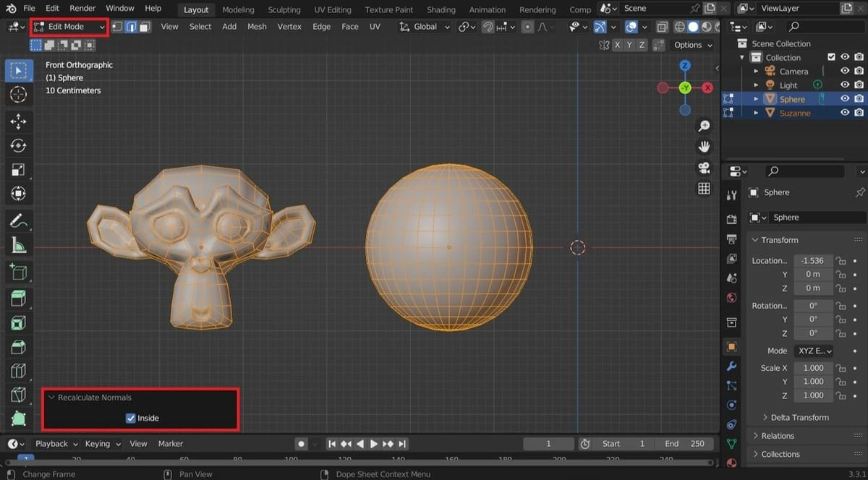Toggle the Collection exclude checkbox
This screenshot has width=868, height=480.
click(831, 57)
